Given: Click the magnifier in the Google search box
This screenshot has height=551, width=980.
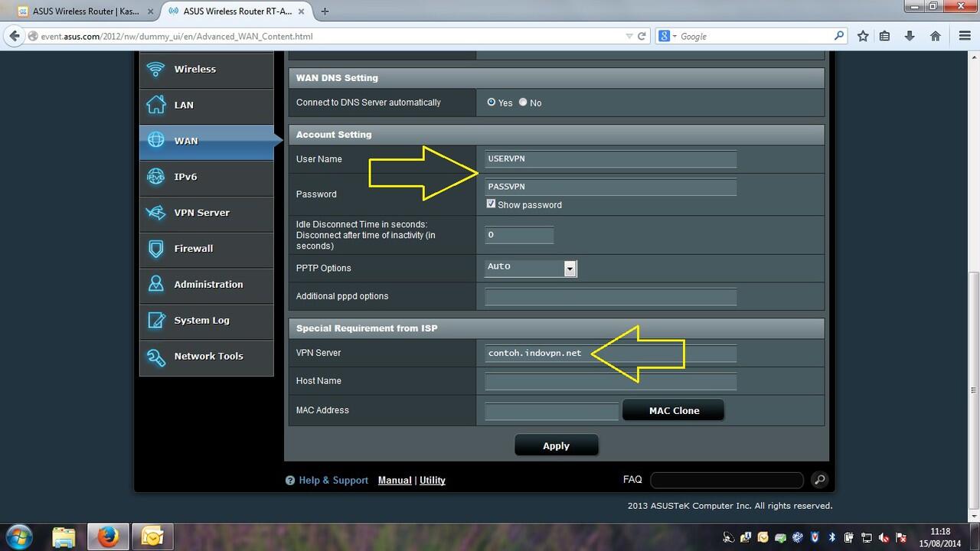Looking at the screenshot, I should (x=839, y=35).
